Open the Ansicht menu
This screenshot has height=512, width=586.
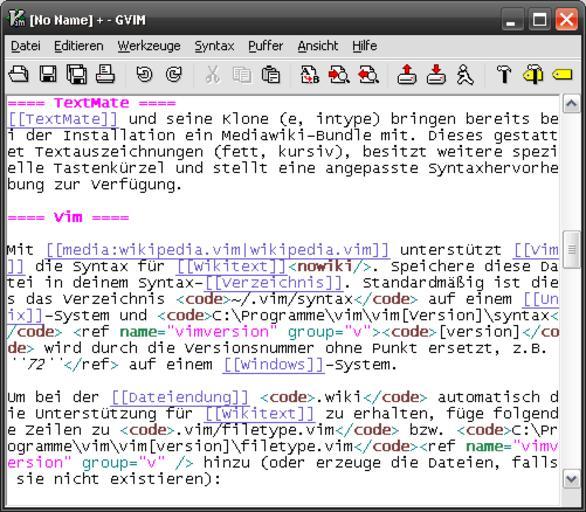318,46
